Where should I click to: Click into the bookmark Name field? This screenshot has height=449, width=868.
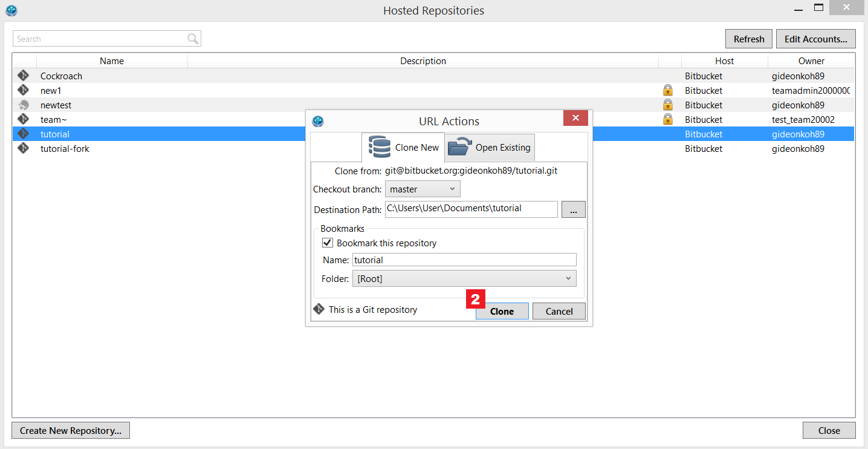click(464, 260)
